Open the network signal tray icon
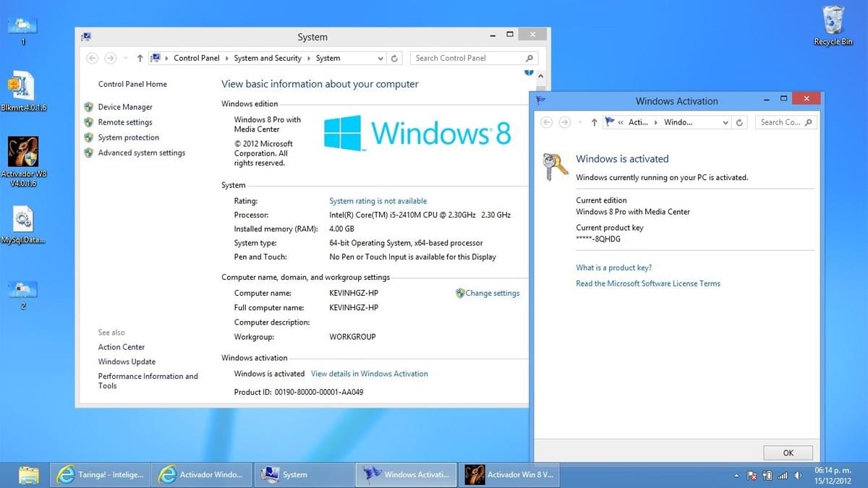 (x=782, y=476)
